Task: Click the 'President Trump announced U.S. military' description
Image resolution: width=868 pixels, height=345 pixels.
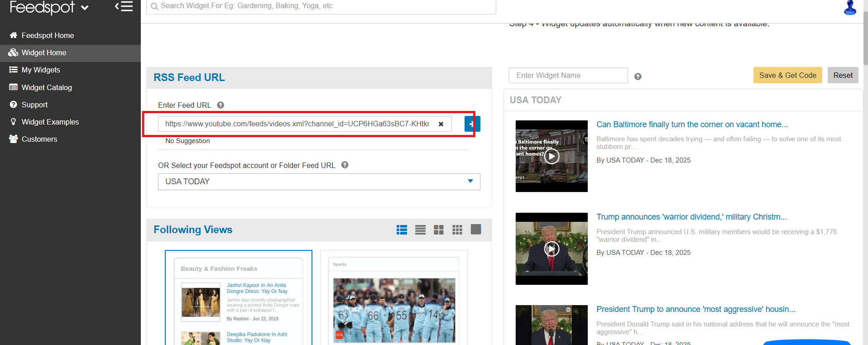Action: tap(716, 235)
